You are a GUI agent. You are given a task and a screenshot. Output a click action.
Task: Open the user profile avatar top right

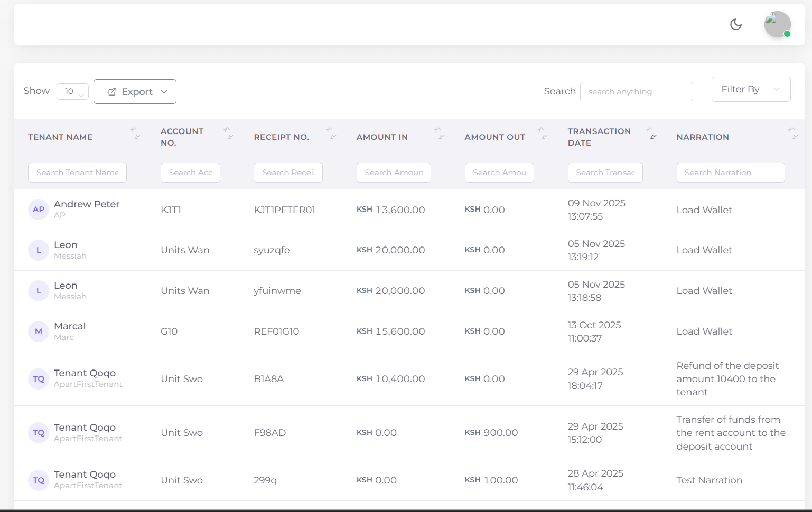click(777, 24)
